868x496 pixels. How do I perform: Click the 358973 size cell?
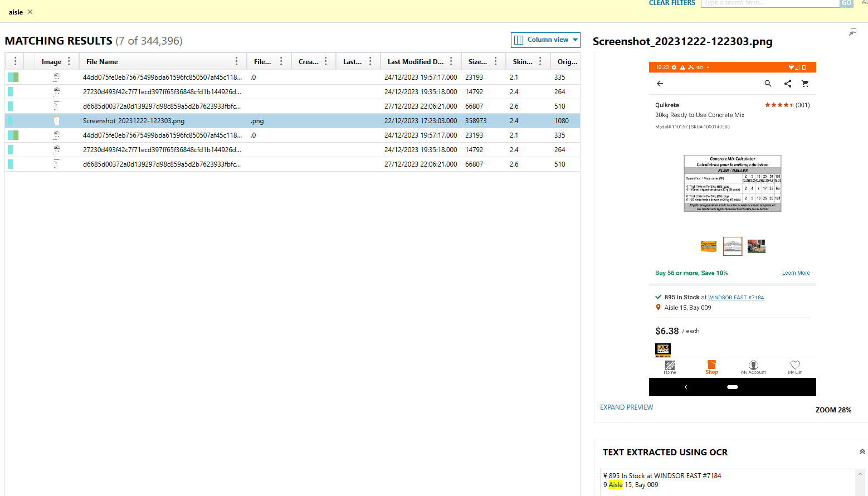click(x=476, y=121)
